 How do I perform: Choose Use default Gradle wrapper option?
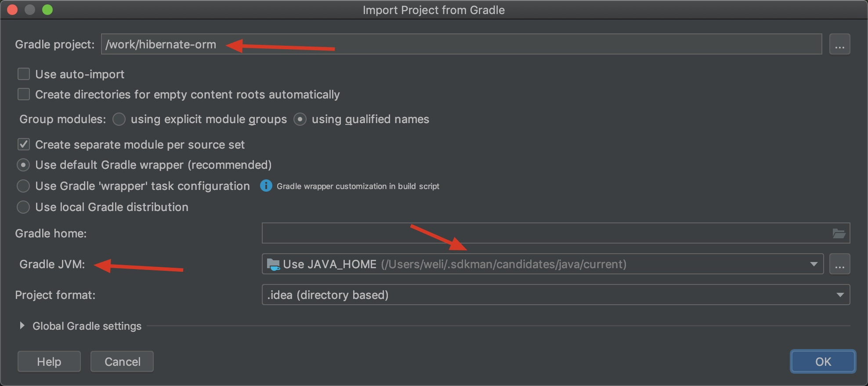pyautogui.click(x=23, y=165)
